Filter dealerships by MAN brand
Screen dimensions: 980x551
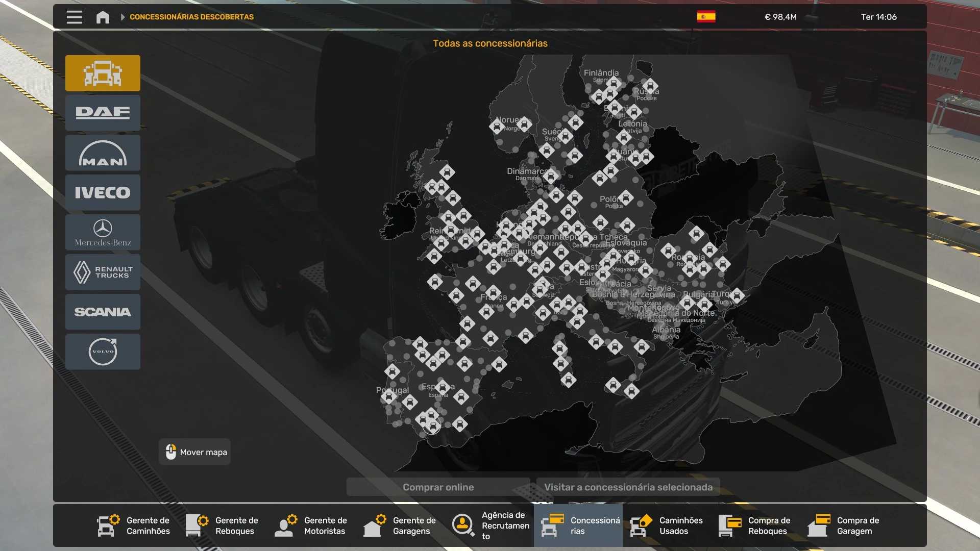pyautogui.click(x=103, y=153)
